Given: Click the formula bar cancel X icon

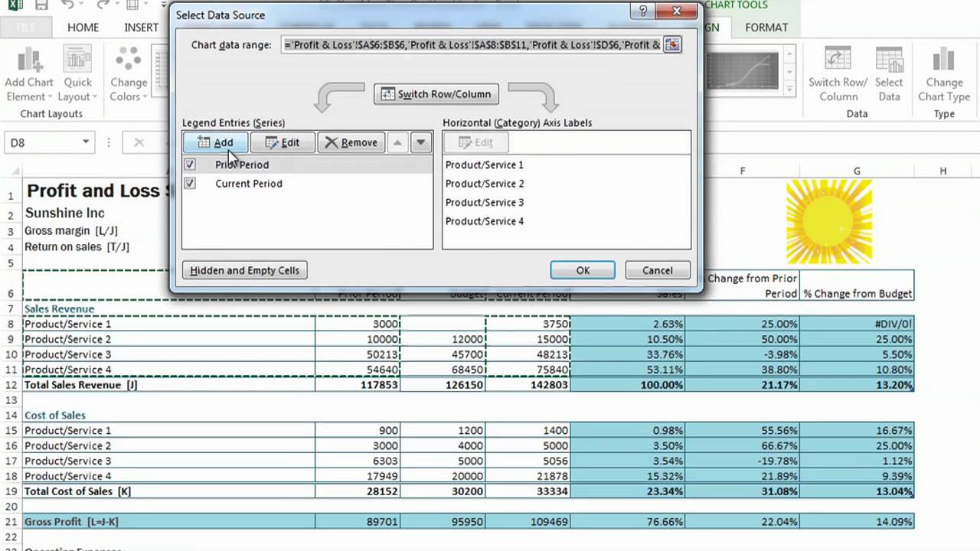Looking at the screenshot, I should tap(139, 142).
